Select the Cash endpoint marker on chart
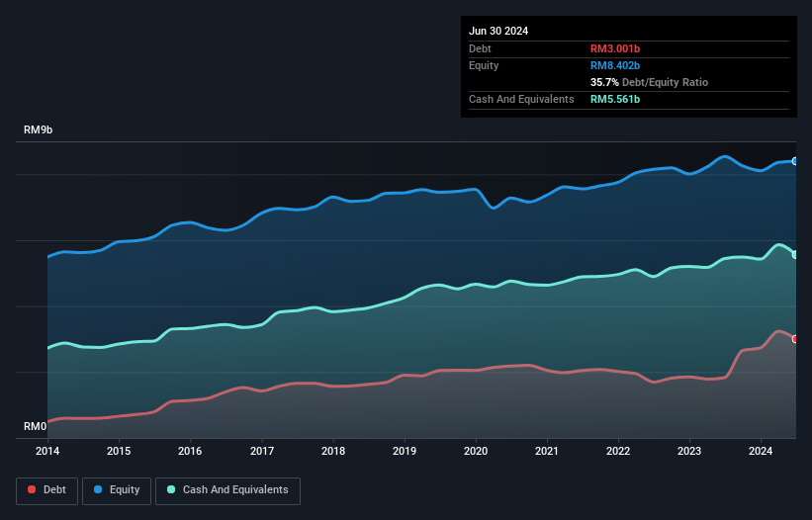Viewport: 812px width, 520px height. pos(795,255)
